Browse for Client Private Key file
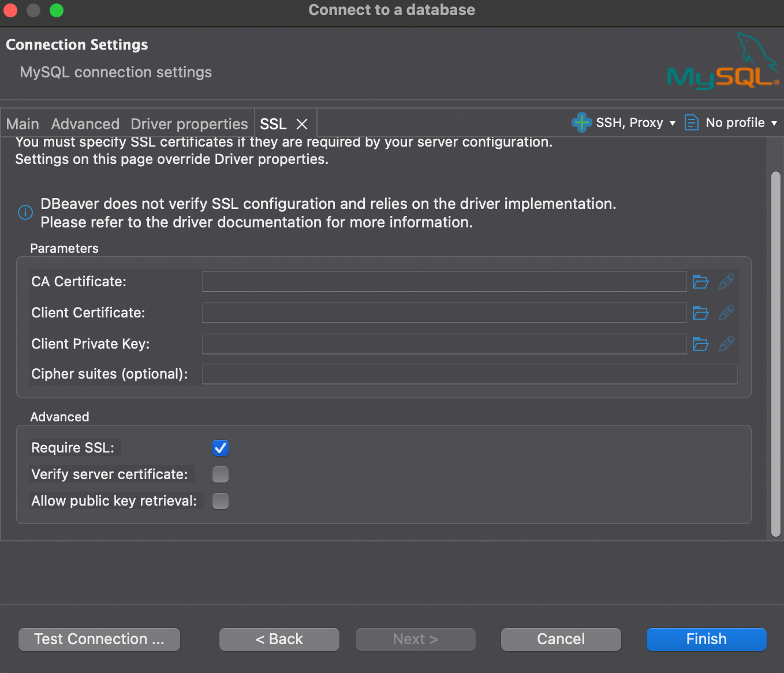This screenshot has height=673, width=784. click(700, 344)
